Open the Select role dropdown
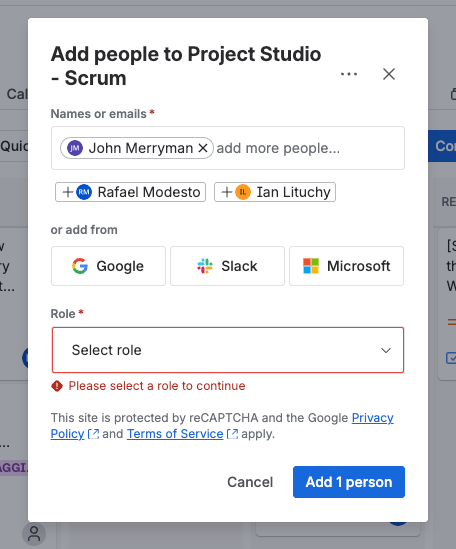This screenshot has width=456, height=549. [x=228, y=350]
